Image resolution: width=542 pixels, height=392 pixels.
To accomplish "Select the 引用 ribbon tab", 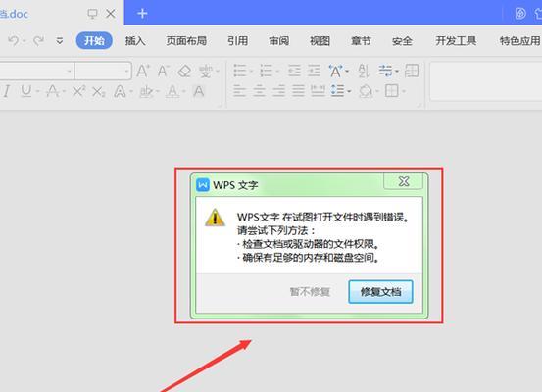I will pos(238,41).
